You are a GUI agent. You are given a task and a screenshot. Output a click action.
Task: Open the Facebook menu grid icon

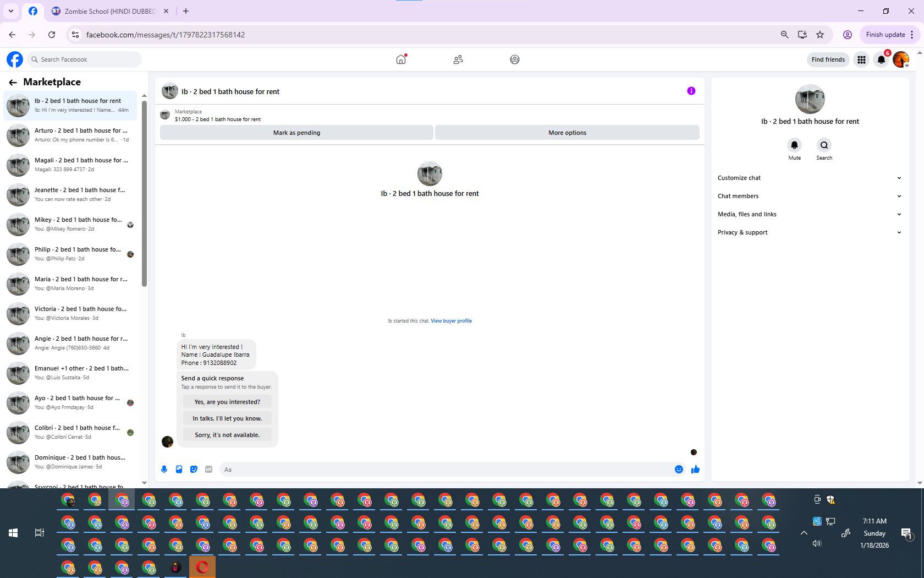[861, 59]
